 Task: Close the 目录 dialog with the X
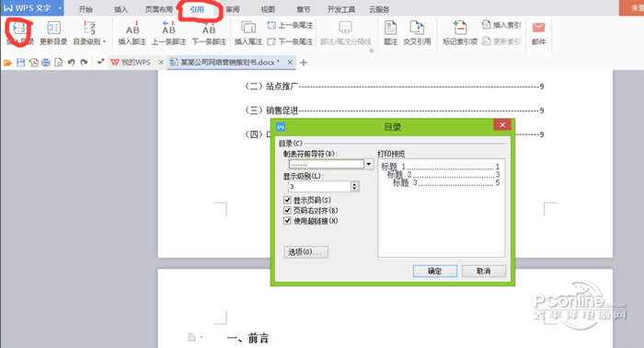(x=502, y=125)
